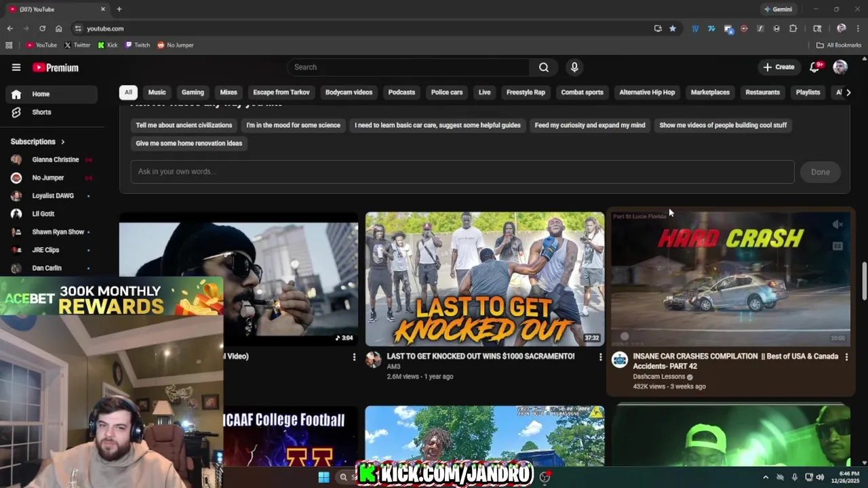Image resolution: width=868 pixels, height=488 pixels.
Task: Click "Tell me about ancient civilizations" suggestion
Action: pos(184,125)
